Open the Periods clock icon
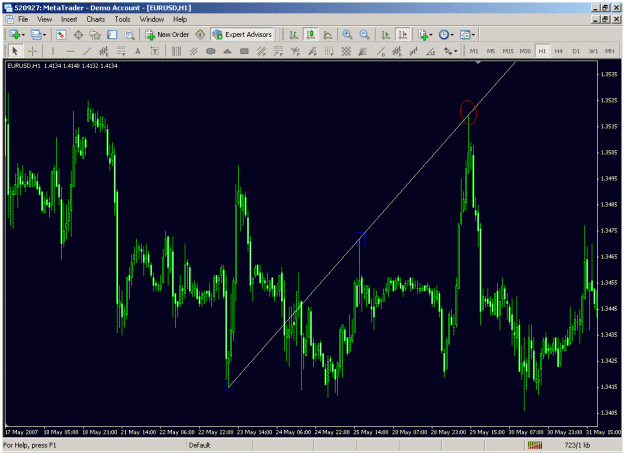Image resolution: width=625 pixels, height=453 pixels. (x=443, y=35)
